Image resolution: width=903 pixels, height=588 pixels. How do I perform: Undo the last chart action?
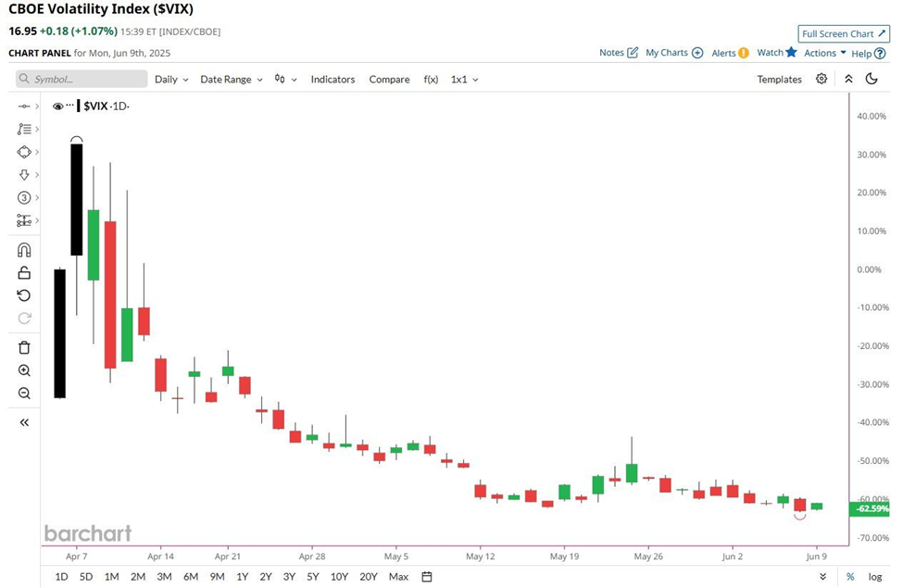coord(24,295)
